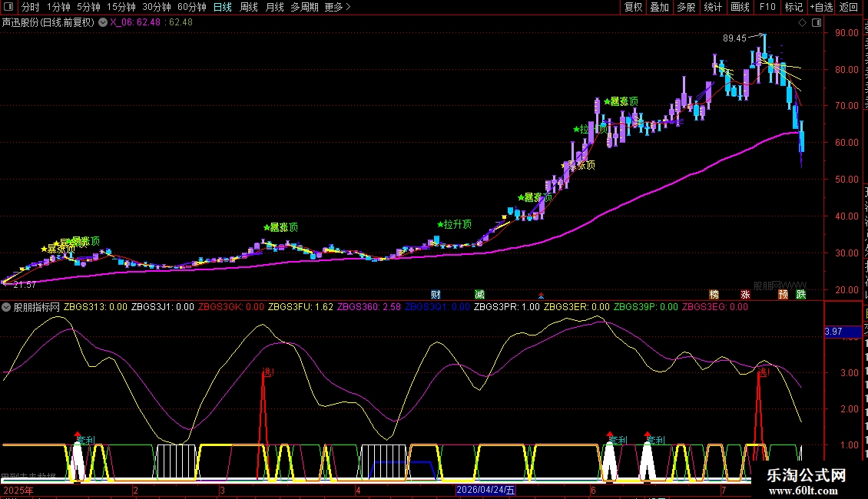
Task: Toggle the right side panel icon
Action: (x=817, y=23)
